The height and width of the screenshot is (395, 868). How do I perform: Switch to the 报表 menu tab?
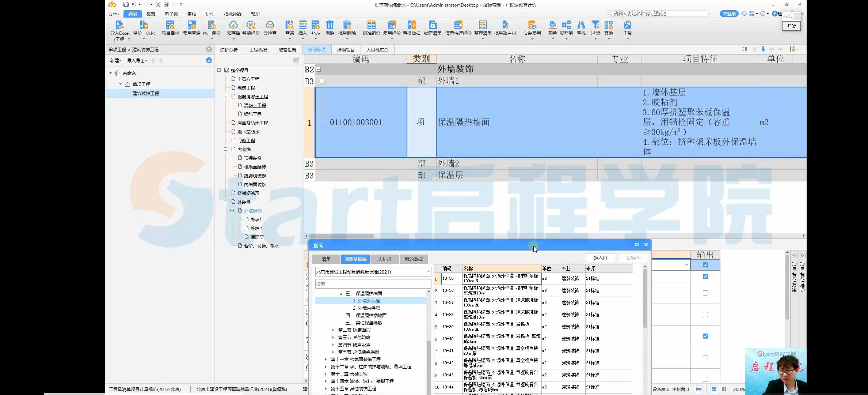point(151,14)
